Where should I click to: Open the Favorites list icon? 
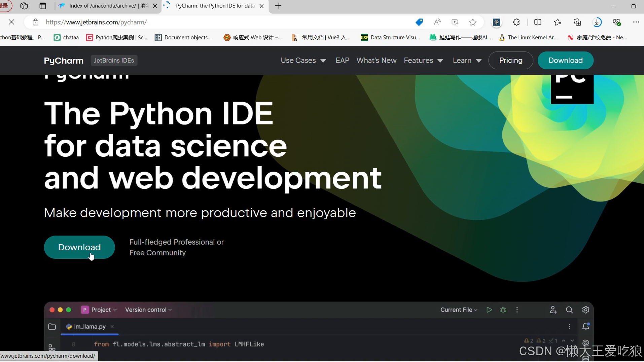(x=558, y=22)
